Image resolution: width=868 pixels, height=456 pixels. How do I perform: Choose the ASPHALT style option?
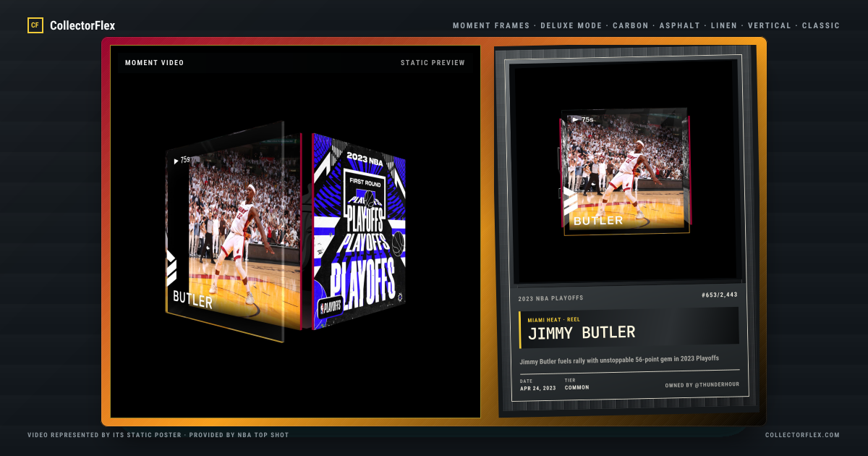680,25
